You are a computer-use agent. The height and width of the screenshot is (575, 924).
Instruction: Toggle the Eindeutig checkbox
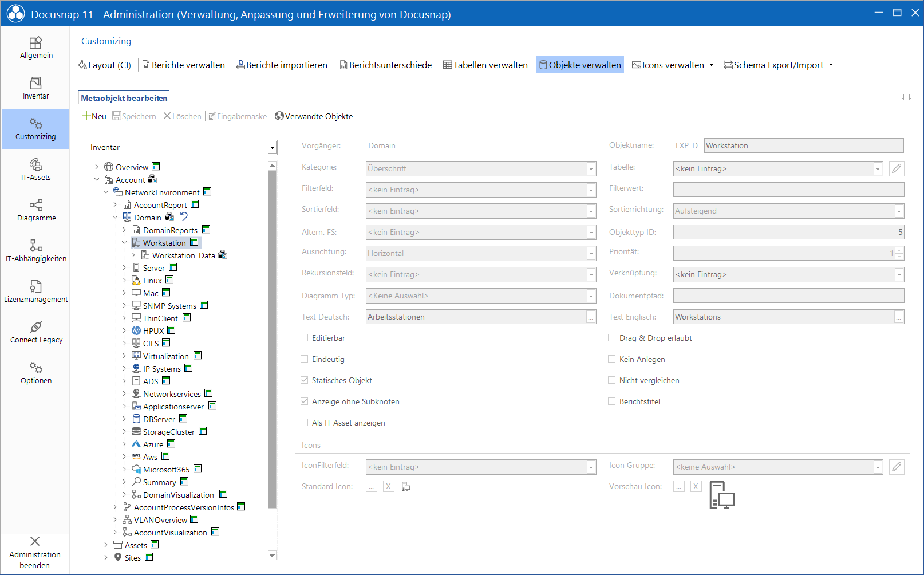[x=305, y=359]
